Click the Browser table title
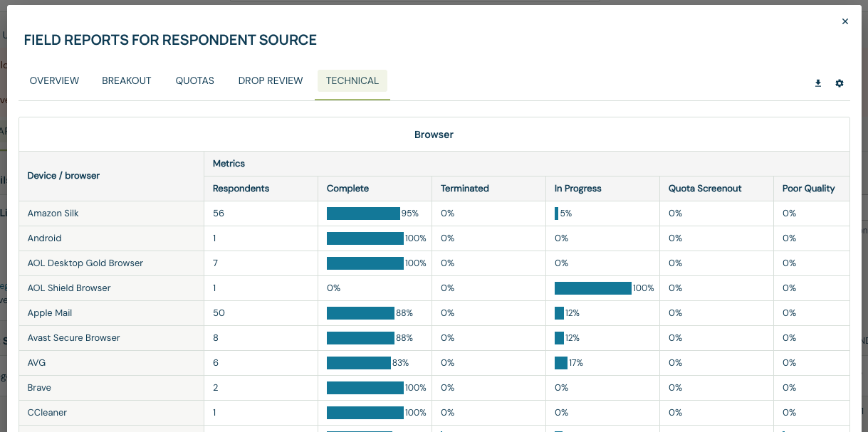 [x=434, y=135]
